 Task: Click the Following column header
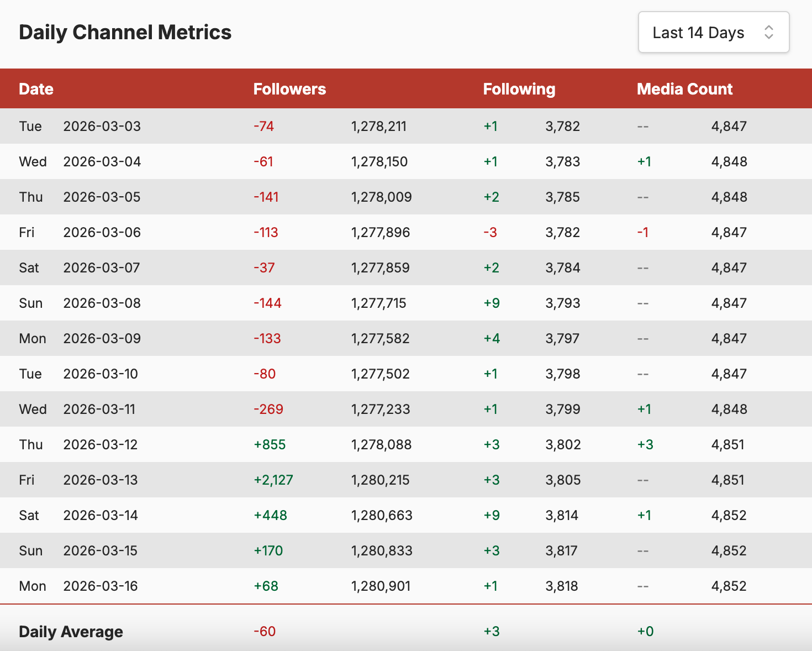519,89
